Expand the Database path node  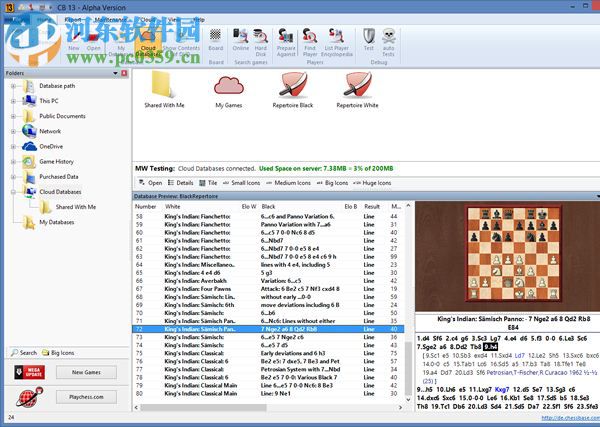click(x=13, y=86)
